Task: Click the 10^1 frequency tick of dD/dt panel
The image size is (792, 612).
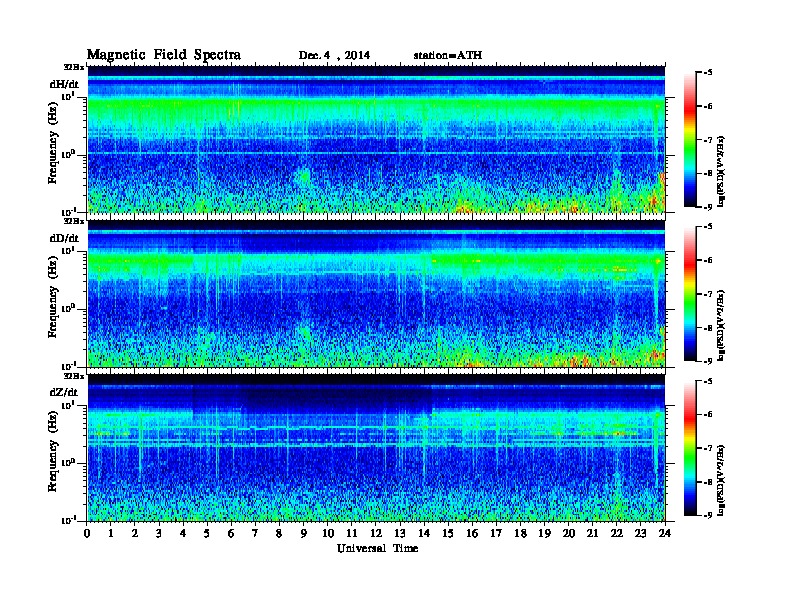Action: [68, 250]
